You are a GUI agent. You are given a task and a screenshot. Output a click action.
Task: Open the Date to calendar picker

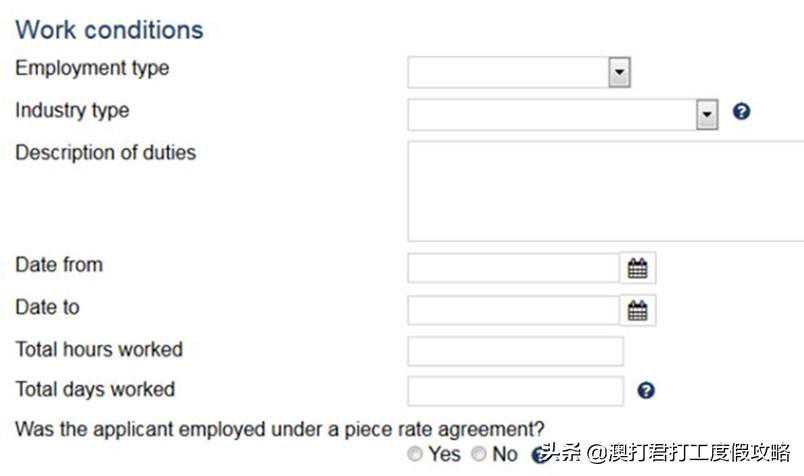638,310
